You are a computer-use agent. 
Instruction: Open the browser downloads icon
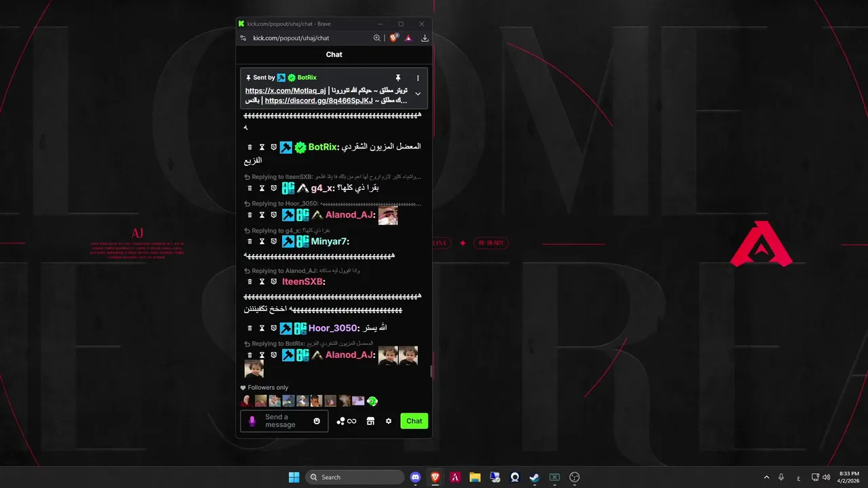pos(425,38)
